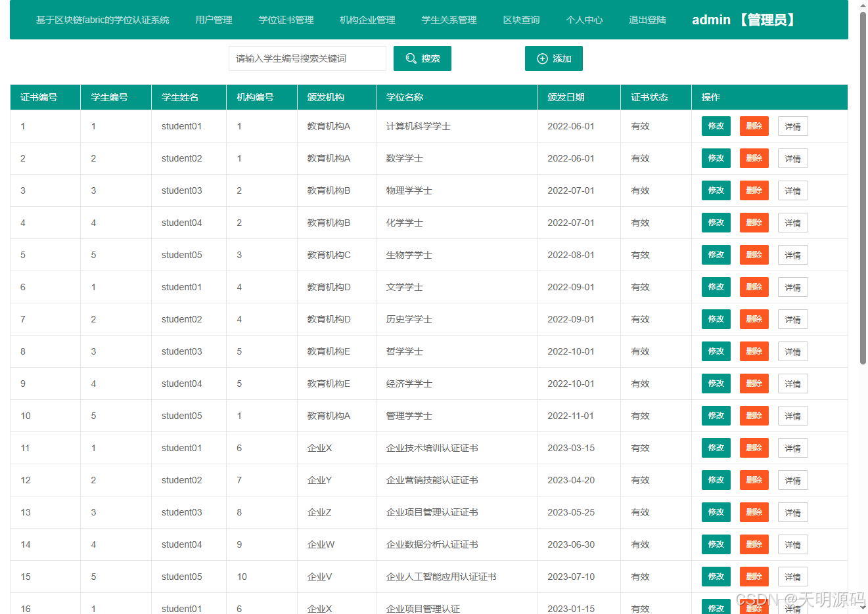Click 修改 in the 企业数据分析认证证书 row

click(x=716, y=544)
